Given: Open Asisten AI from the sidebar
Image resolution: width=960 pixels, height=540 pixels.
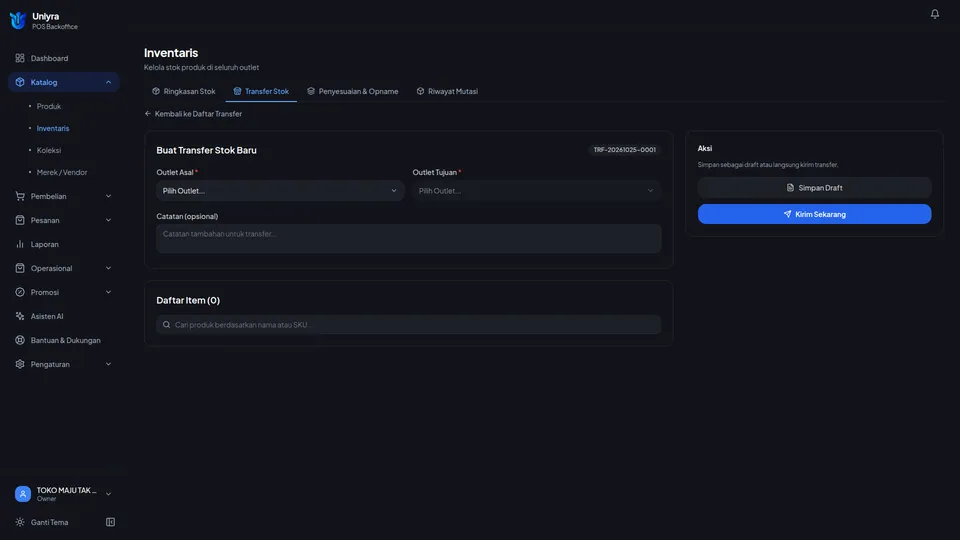Looking at the screenshot, I should point(64,316).
